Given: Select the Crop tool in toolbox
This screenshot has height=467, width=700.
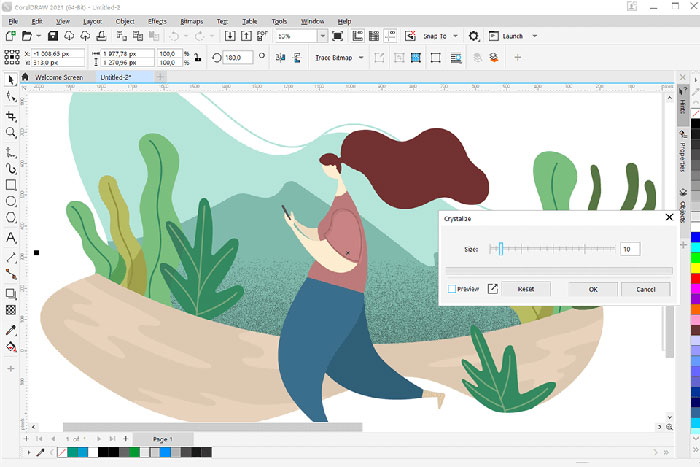Looking at the screenshot, I should (11, 116).
